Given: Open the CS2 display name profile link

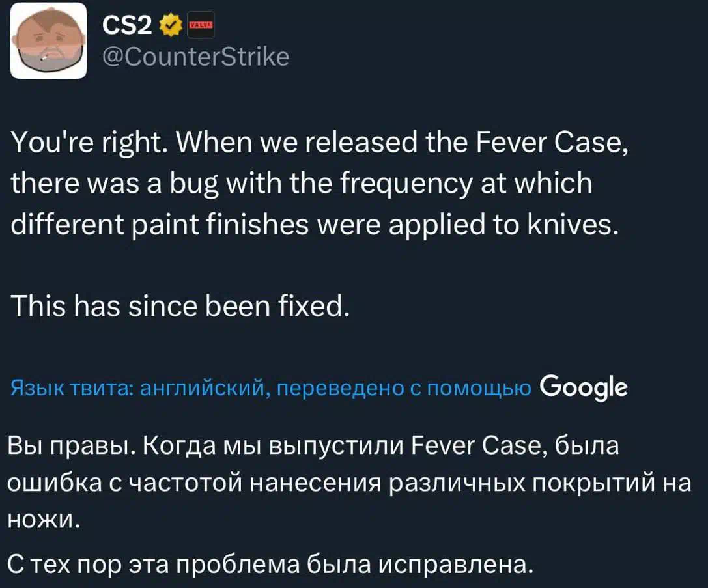Looking at the screenshot, I should 127,25.
